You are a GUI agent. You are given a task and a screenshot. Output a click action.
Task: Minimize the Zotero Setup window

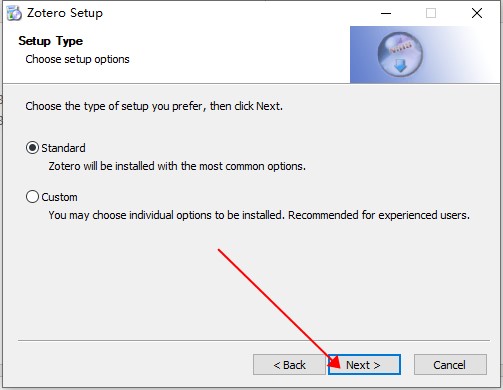[x=386, y=13]
